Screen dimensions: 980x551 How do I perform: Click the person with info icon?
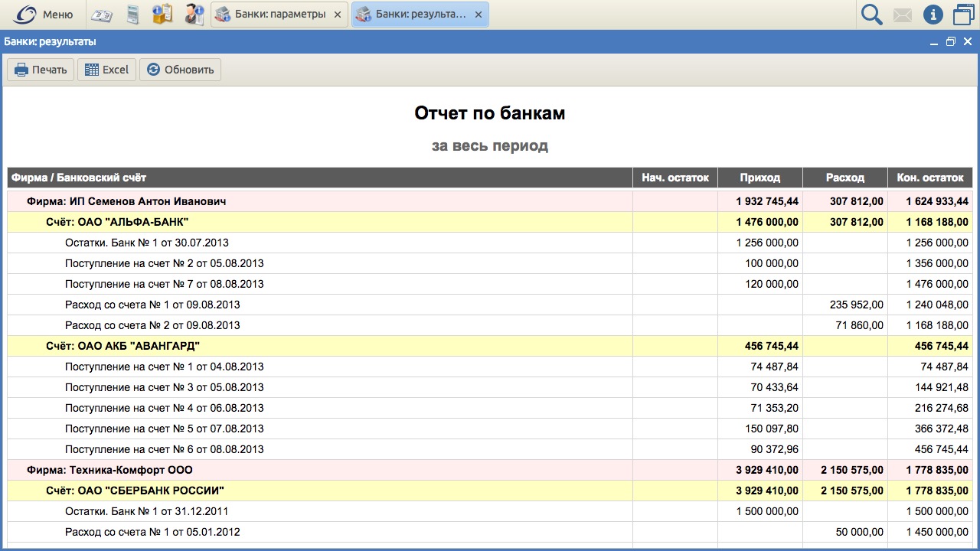coord(194,15)
